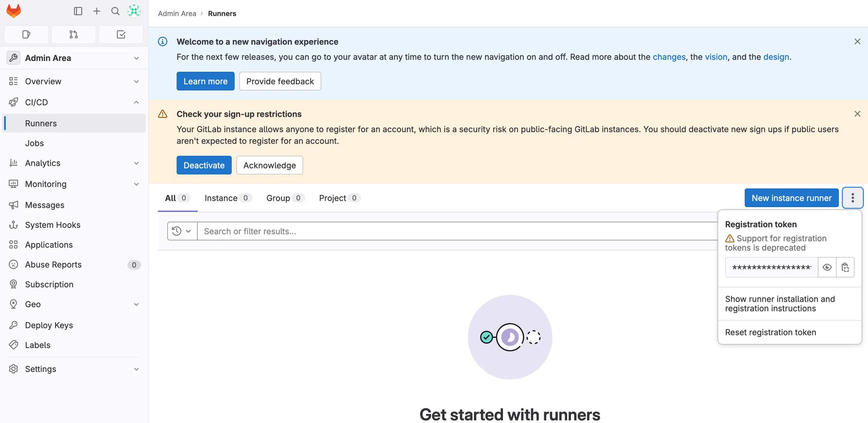Viewport: 868px width, 423px height.
Task: Open the search magnifier icon
Action: click(x=115, y=11)
